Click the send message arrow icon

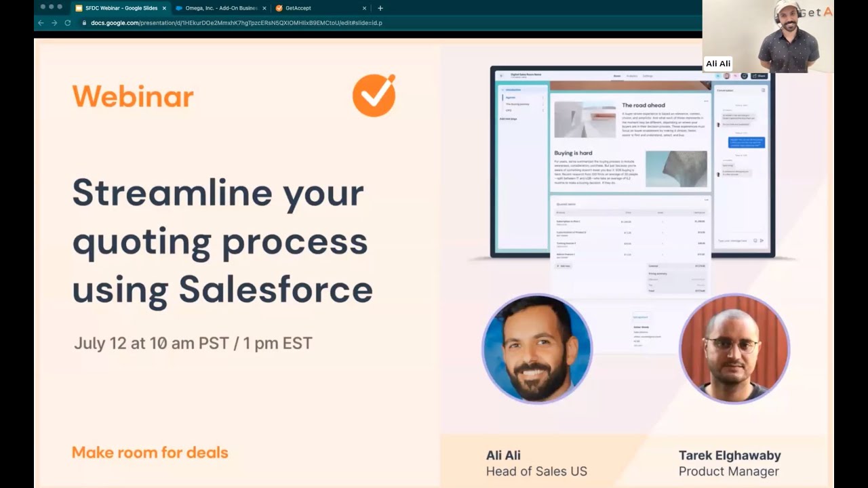tap(762, 241)
